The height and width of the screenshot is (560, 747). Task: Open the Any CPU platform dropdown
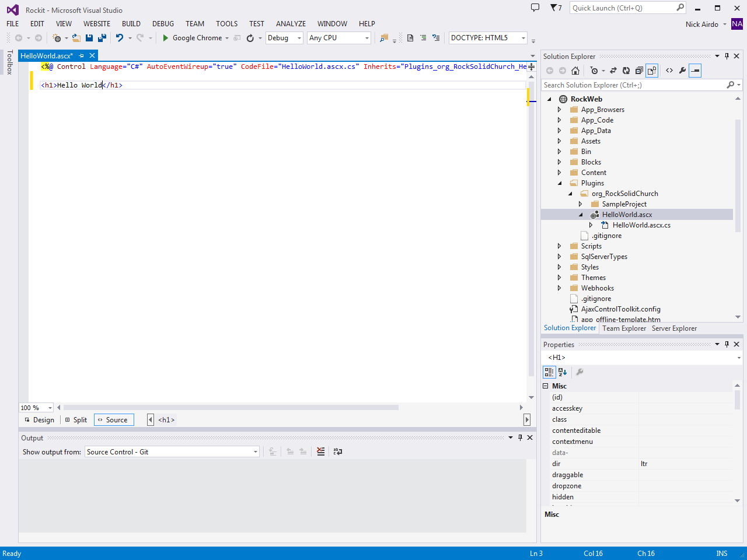pyautogui.click(x=339, y=38)
